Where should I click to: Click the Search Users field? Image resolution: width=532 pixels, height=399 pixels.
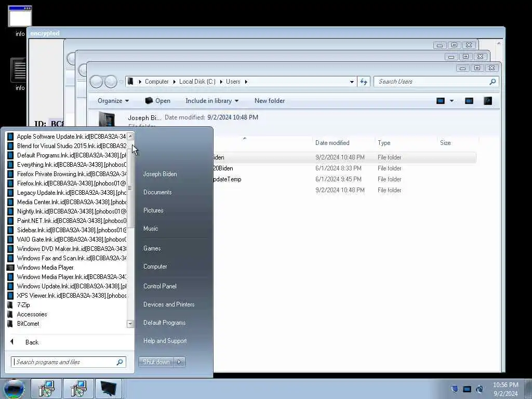click(x=436, y=82)
